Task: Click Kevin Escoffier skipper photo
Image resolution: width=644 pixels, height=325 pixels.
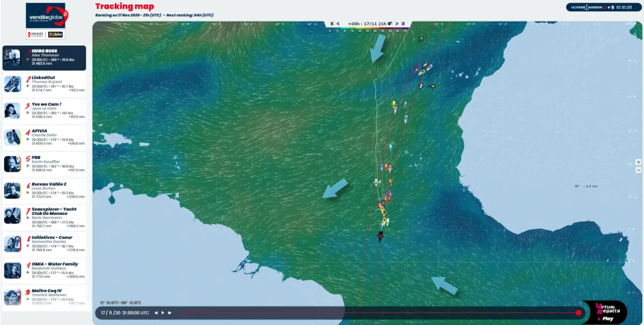Action: coord(12,164)
